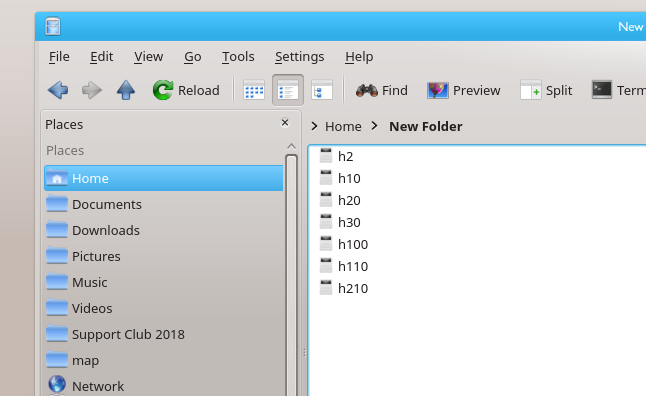Open the Edit menu
The width and height of the screenshot is (646, 396).
101,56
